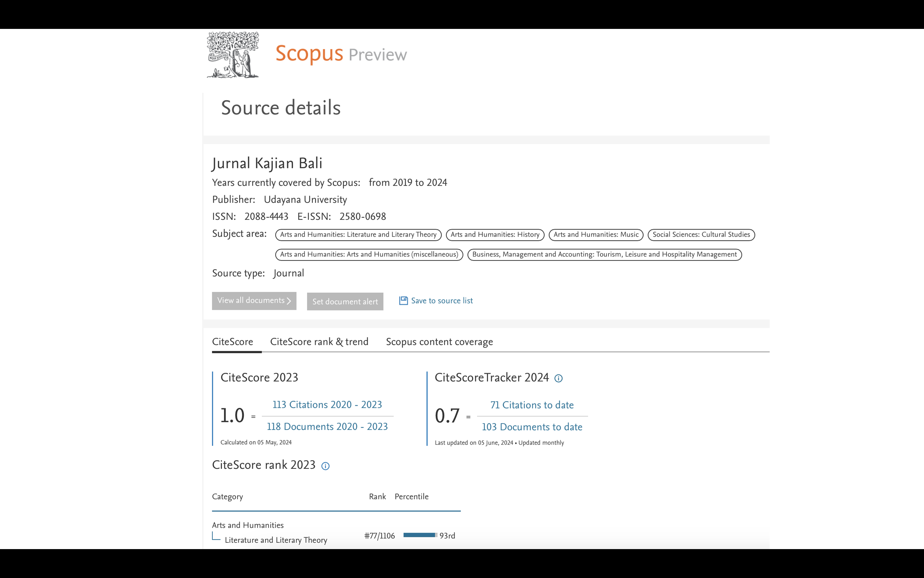
Task: Click the tree branch icon beside Literature row
Action: 216,536
